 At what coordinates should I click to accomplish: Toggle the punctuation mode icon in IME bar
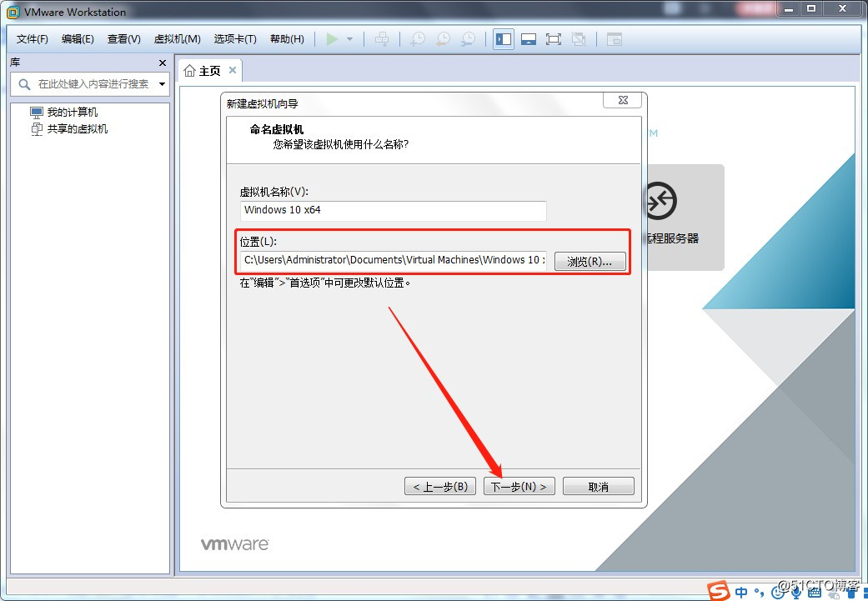(x=760, y=593)
